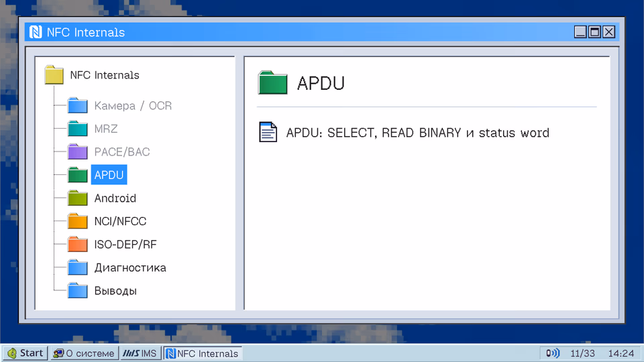
Task: Select the NFC Internals root tree label
Action: coord(105,75)
